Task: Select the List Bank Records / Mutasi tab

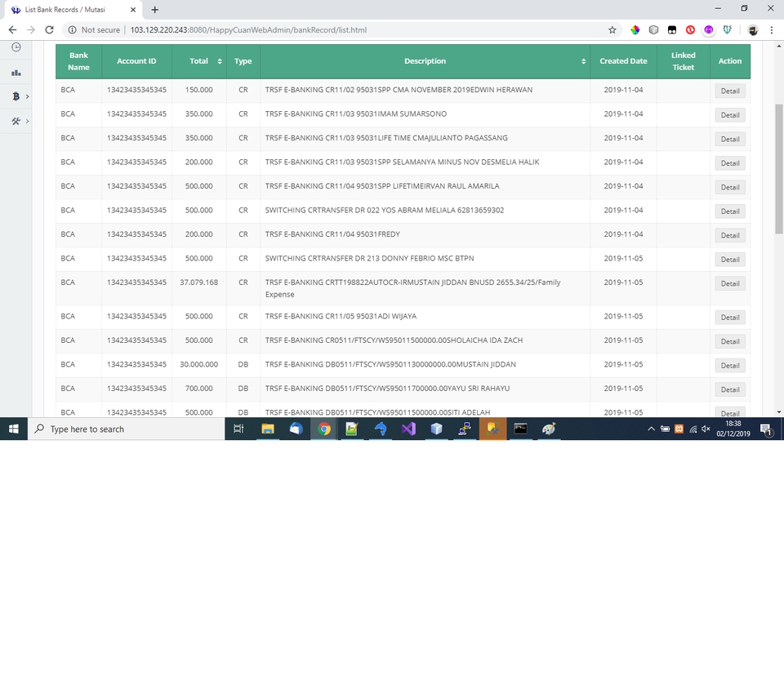Action: click(x=73, y=10)
